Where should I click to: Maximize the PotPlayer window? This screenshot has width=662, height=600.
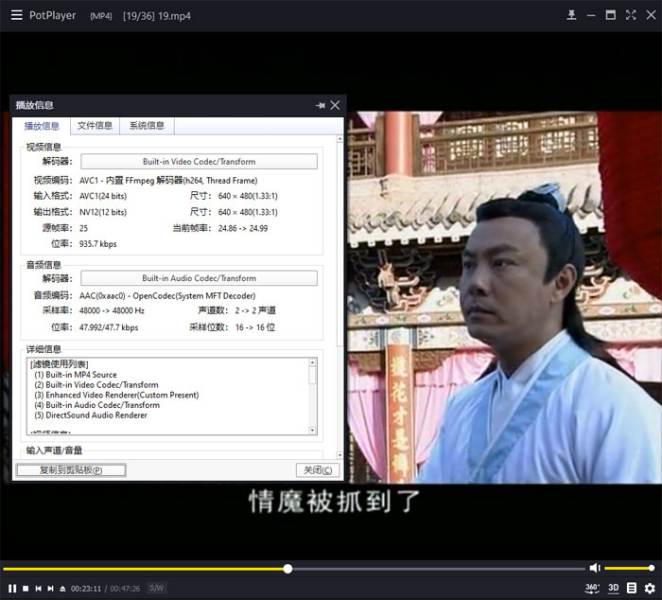click(610, 15)
